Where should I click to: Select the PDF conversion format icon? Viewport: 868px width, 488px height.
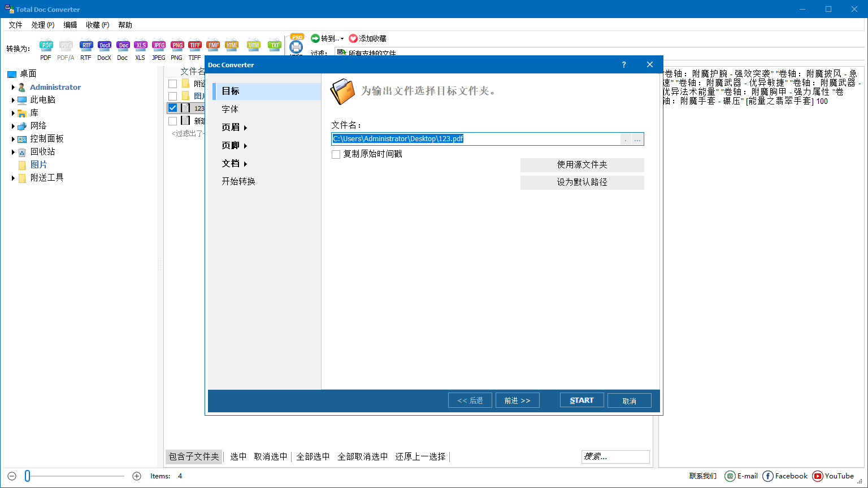(x=45, y=45)
